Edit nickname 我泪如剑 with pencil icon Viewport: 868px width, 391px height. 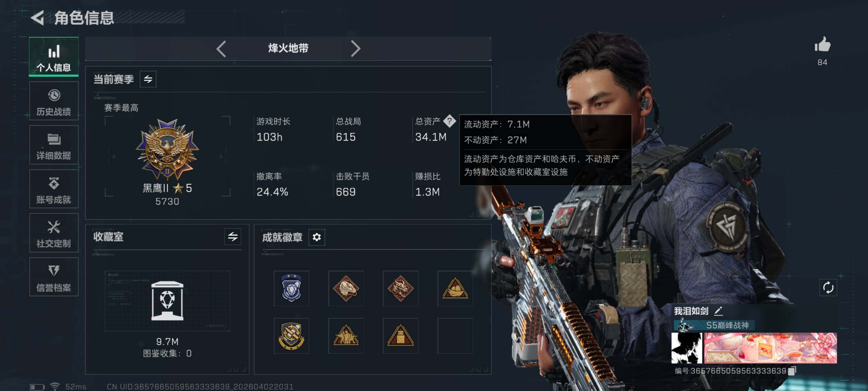pyautogui.click(x=718, y=310)
